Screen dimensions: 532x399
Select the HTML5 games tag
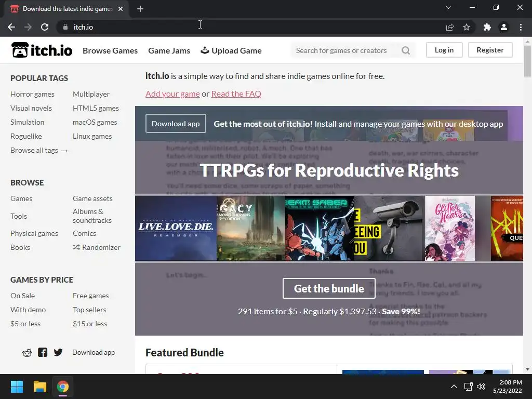96,108
